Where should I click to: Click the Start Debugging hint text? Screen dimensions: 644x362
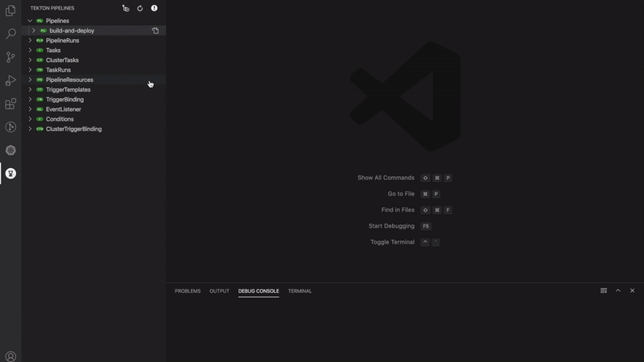391,226
